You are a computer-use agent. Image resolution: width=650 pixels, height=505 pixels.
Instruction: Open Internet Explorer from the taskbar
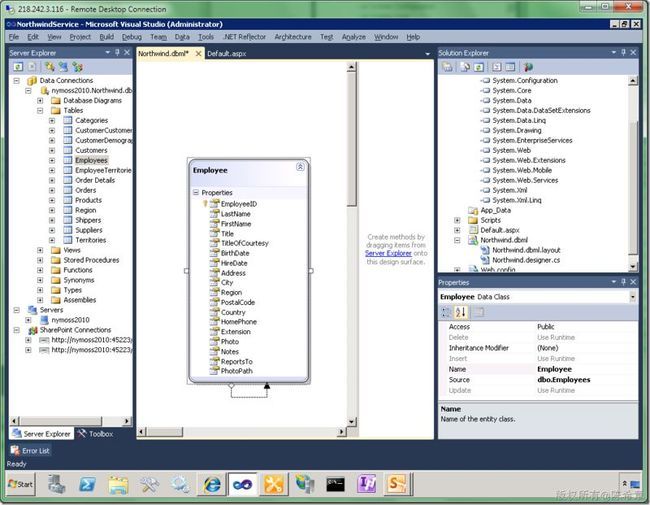[212, 484]
